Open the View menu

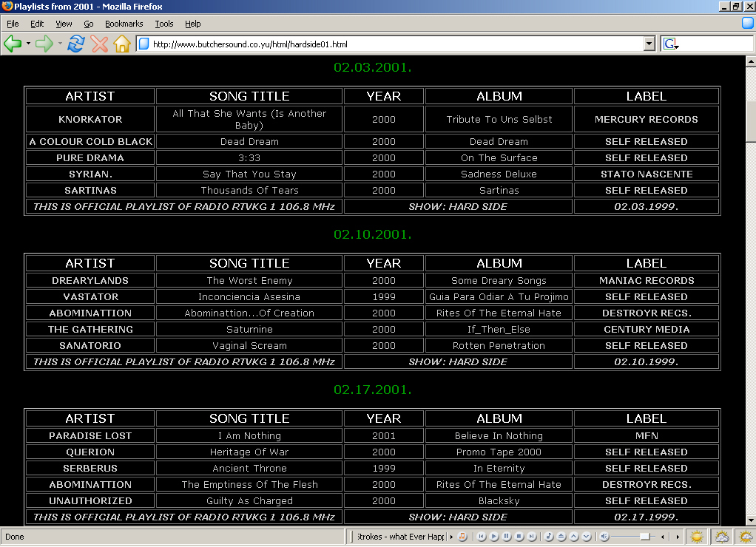coord(64,24)
